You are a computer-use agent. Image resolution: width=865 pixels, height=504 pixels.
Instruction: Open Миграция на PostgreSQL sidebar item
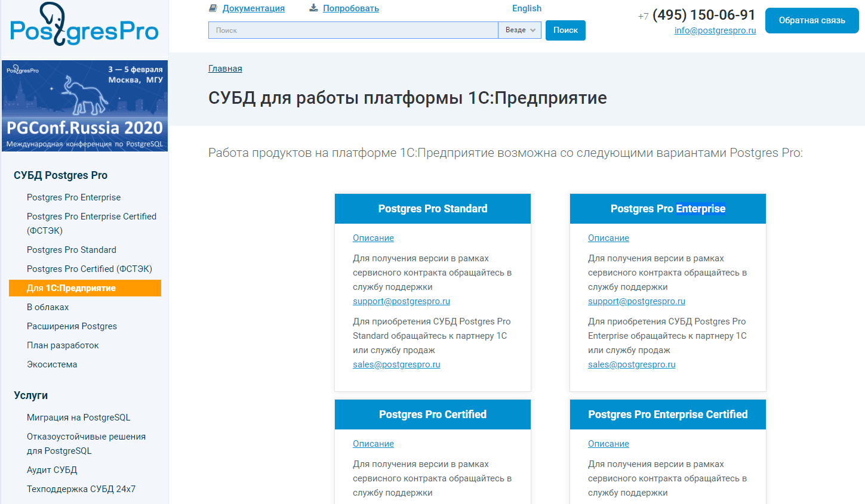click(78, 418)
